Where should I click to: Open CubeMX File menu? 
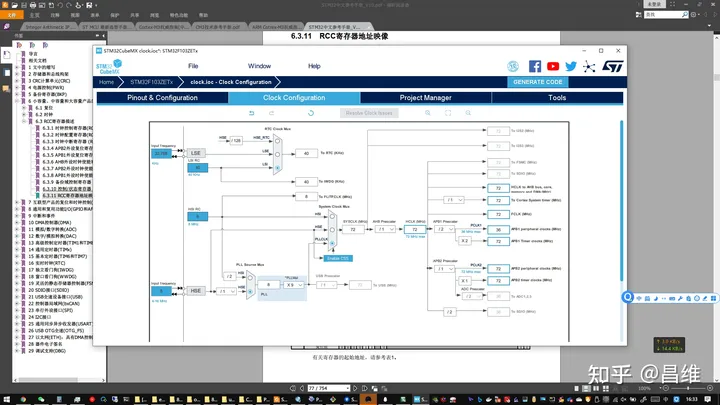click(193, 66)
